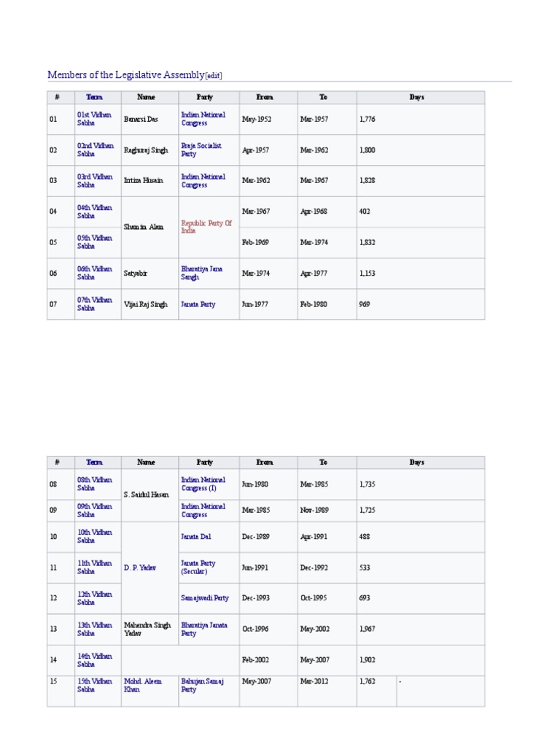Click the Indian National Congress (I) link
The width and height of the screenshot is (560, 747).
tap(203, 484)
